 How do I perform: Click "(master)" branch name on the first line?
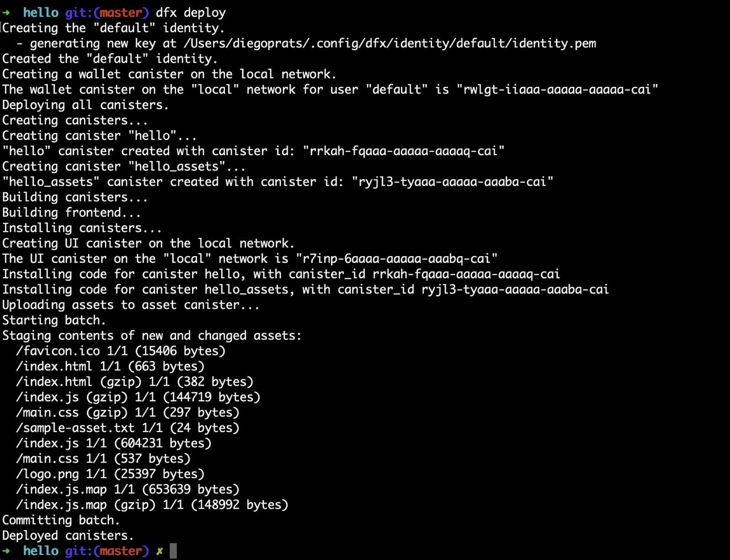click(121, 13)
